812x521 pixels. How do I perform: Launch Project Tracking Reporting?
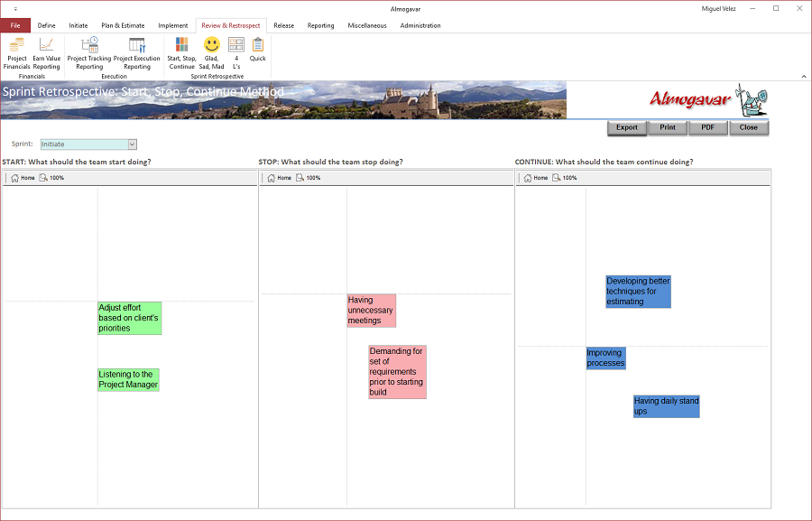[89, 53]
